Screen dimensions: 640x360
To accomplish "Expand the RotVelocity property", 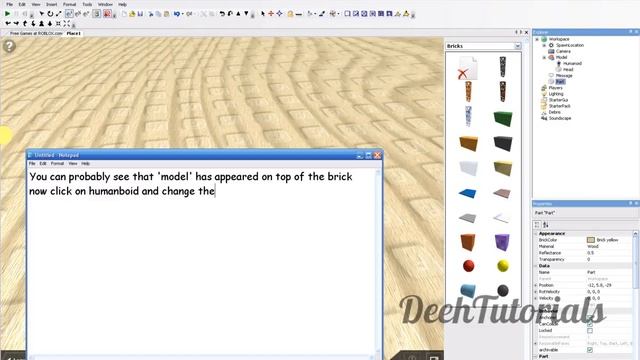I will pyautogui.click(x=536, y=292).
